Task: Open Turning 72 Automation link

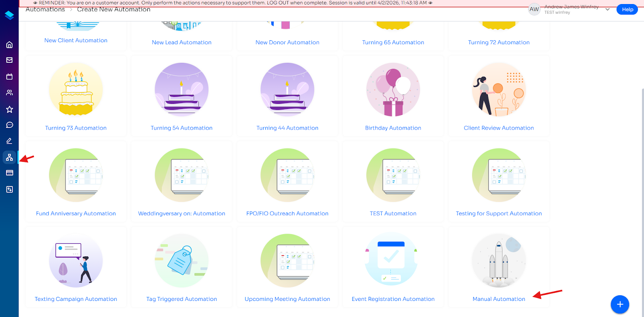Action: (499, 42)
